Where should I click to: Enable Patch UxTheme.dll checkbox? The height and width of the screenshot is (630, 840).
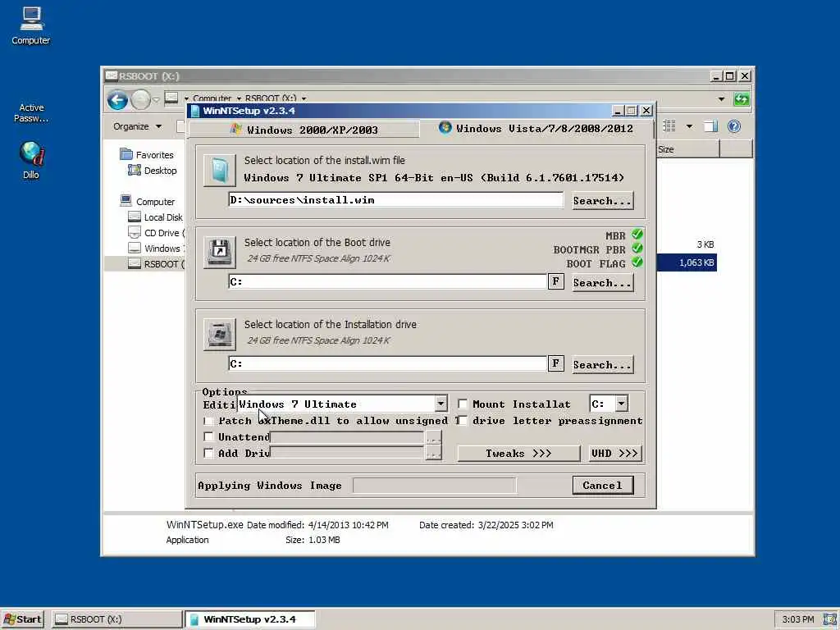click(x=209, y=421)
